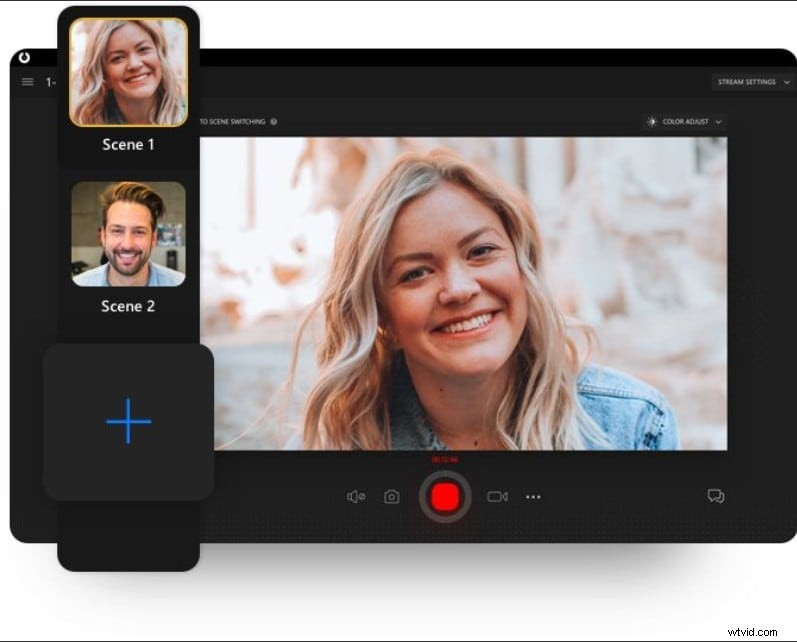The image size is (797, 642).
Task: Click the Scene 2 label
Action: click(128, 306)
